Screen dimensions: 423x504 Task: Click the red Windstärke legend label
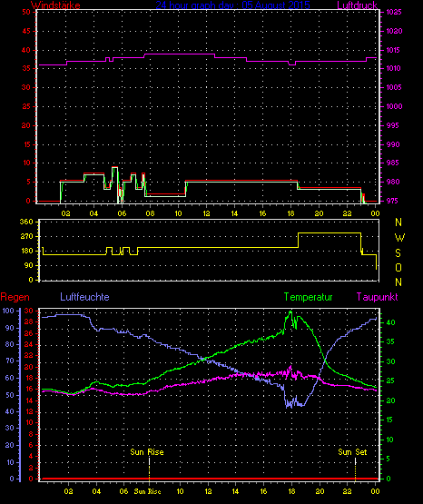click(55, 5)
